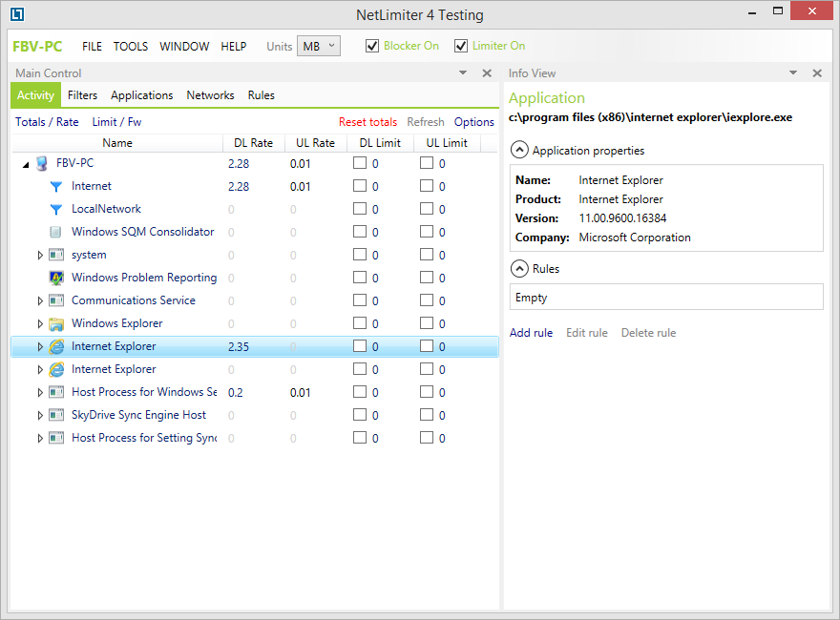Enable UL Limit for Internet row

point(427,186)
